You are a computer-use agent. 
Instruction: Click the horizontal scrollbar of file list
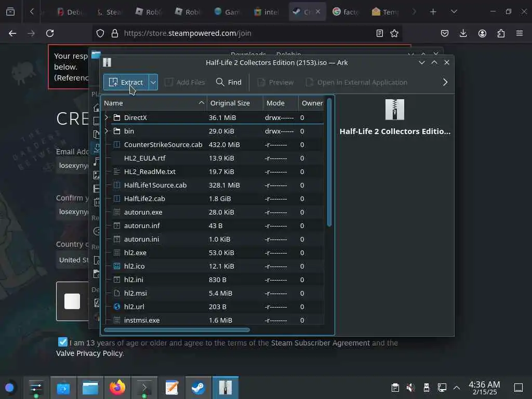[177, 330]
